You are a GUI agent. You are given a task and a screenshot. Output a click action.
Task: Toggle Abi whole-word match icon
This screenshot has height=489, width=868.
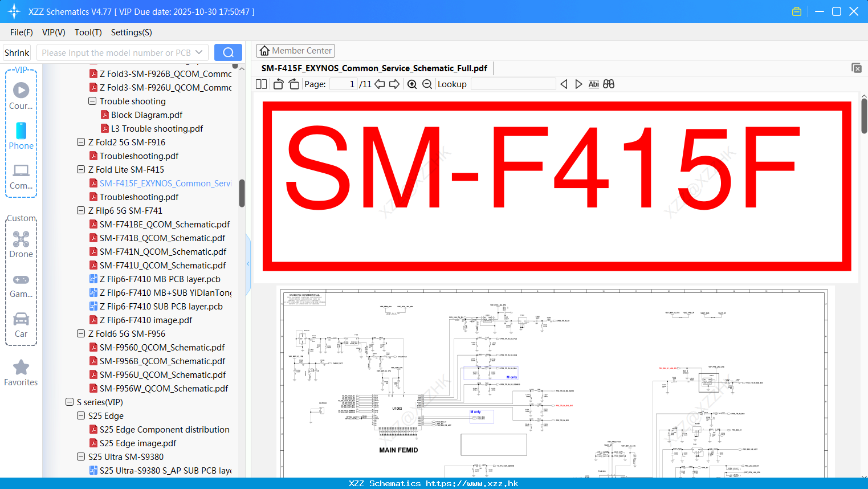(593, 84)
